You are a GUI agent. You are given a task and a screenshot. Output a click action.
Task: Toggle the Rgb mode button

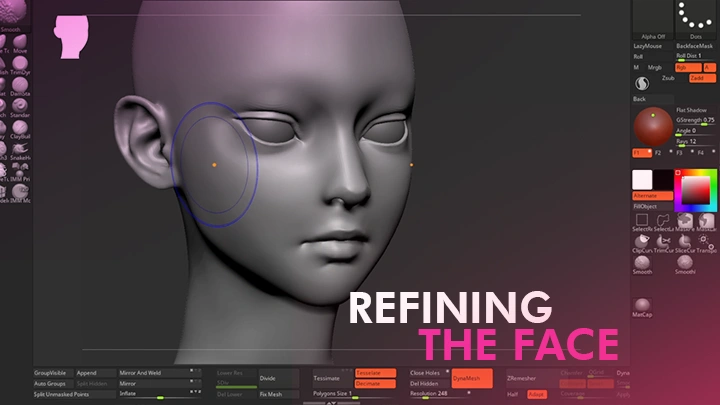pyautogui.click(x=688, y=68)
